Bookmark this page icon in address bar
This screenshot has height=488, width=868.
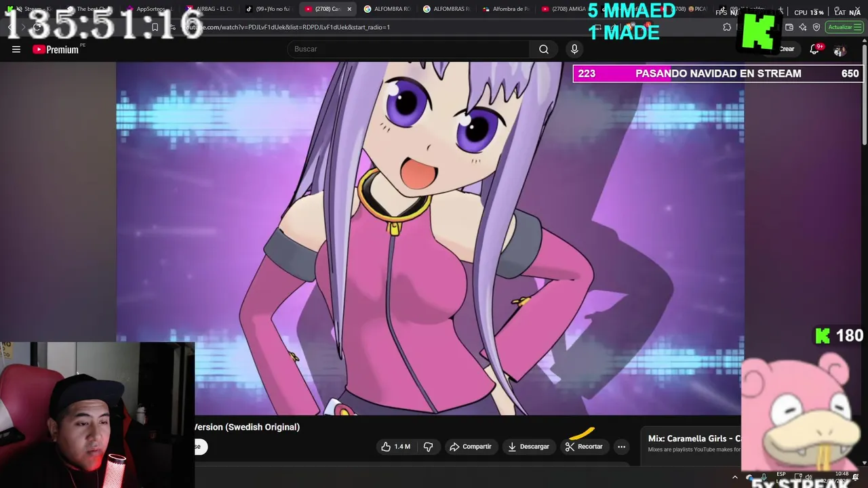click(x=155, y=27)
